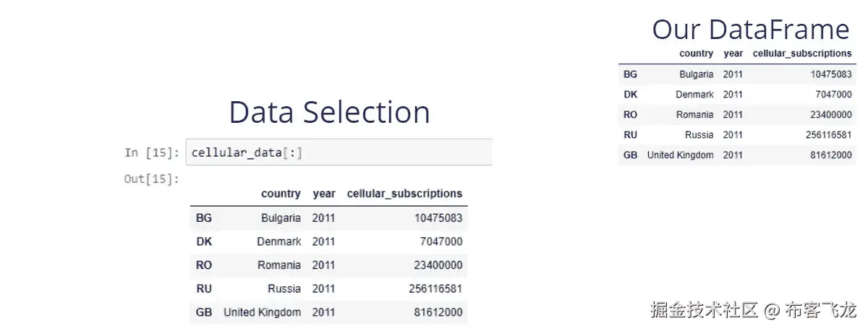Click GB row index under Our DataFrame
This screenshot has width=868, height=331.
click(630, 155)
